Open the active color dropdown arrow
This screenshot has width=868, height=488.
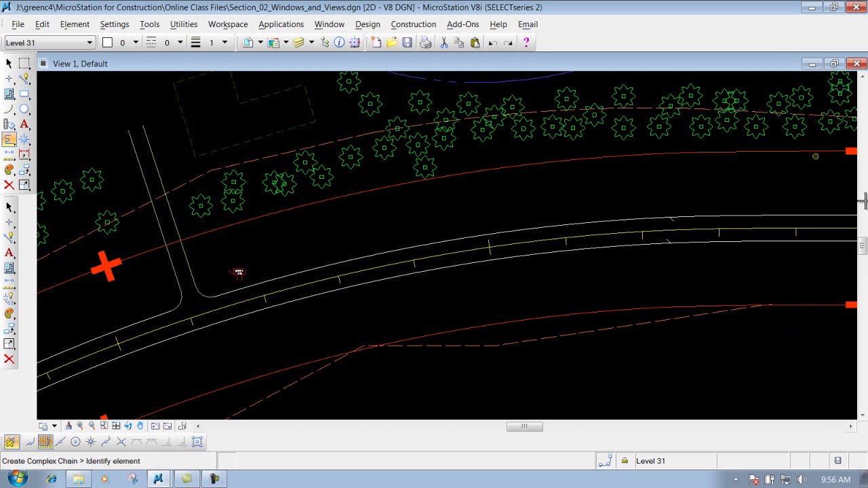point(136,43)
